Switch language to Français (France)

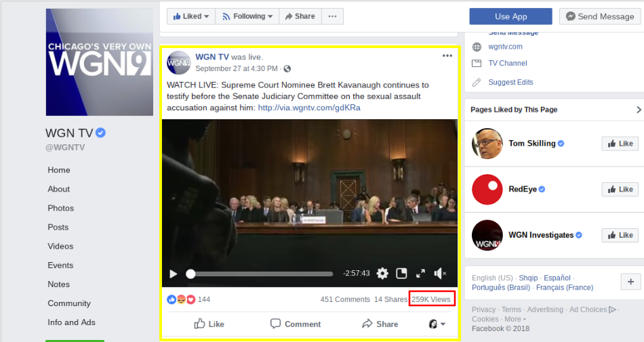(564, 287)
